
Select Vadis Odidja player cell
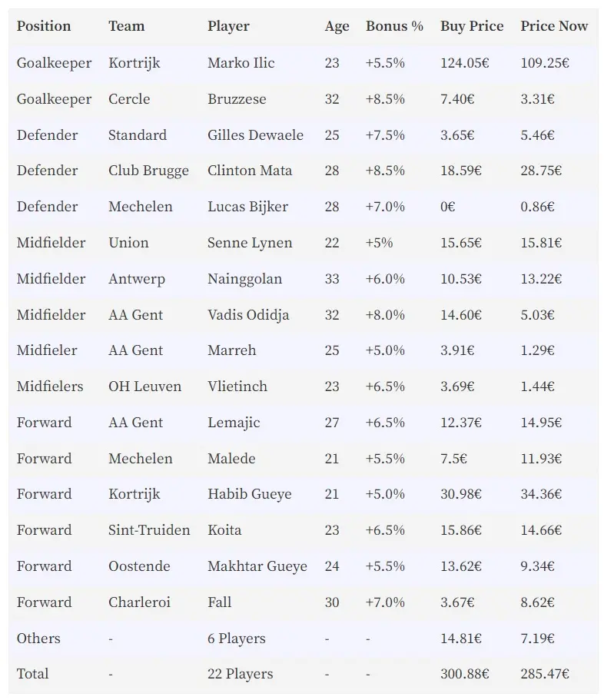pos(248,315)
